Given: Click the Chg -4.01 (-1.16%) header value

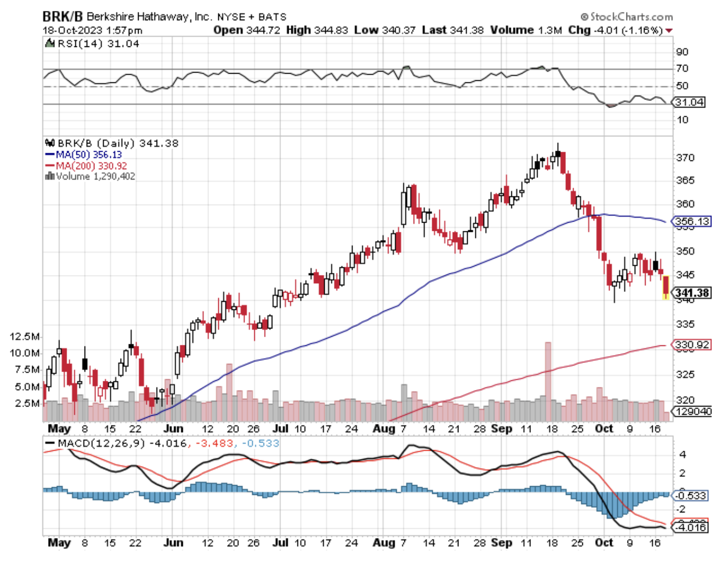Looking at the screenshot, I should tap(616, 30).
